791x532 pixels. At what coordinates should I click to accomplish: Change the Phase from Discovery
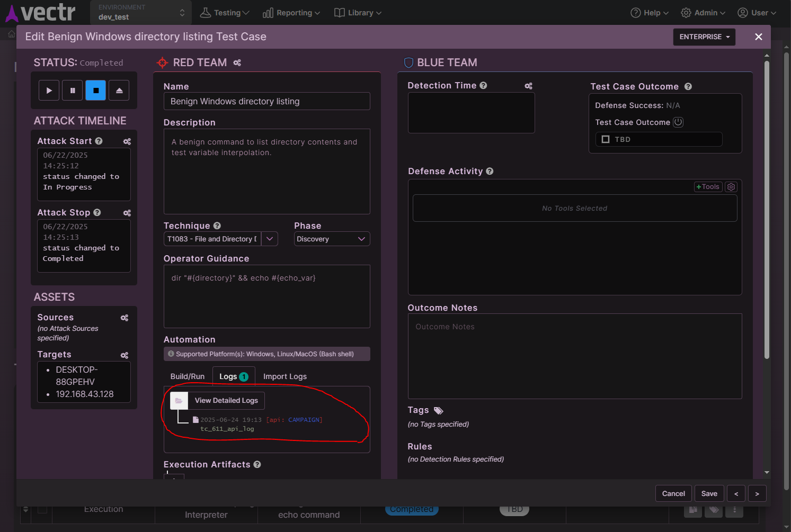(331, 239)
